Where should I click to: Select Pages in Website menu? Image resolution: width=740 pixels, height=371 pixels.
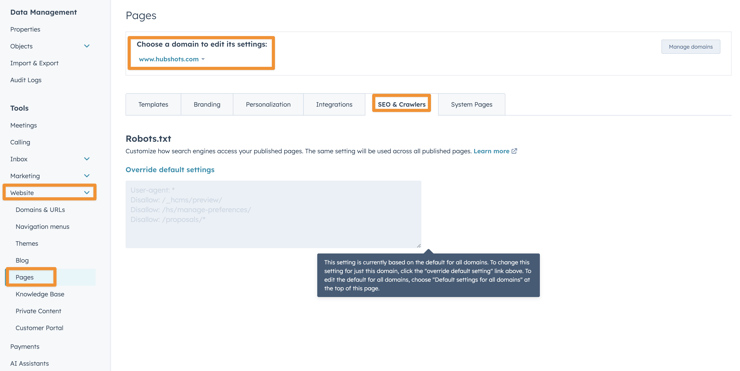coord(25,278)
